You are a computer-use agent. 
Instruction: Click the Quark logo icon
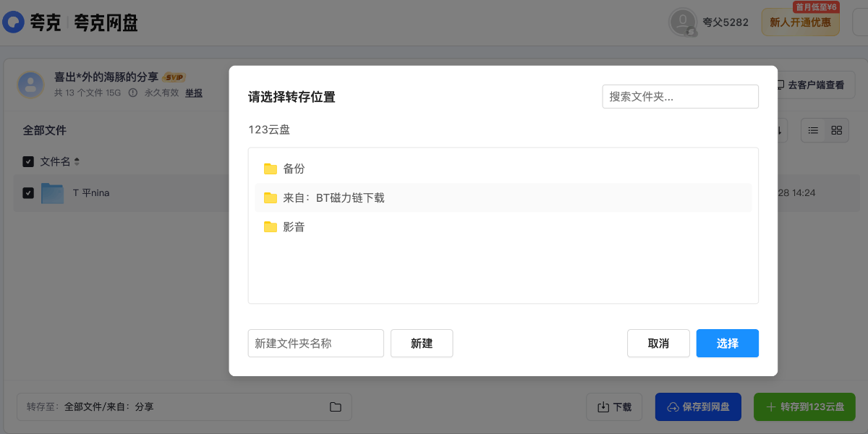[12, 22]
